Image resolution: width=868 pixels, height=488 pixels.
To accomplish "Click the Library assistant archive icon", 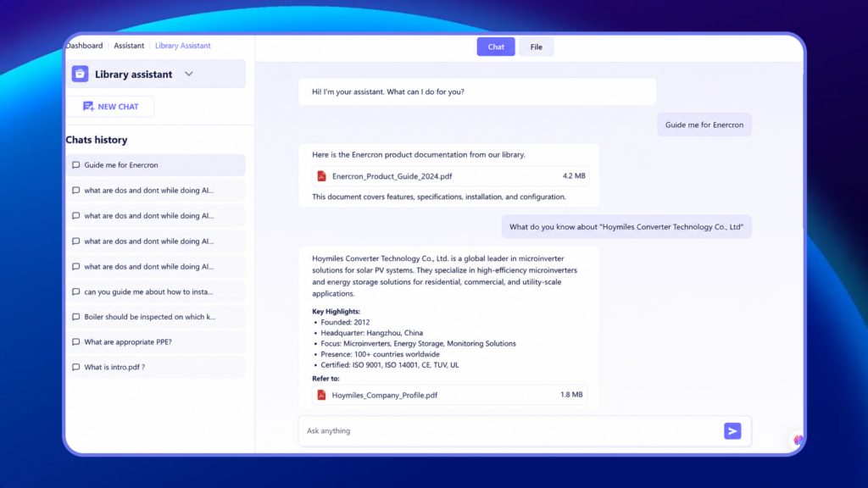I will tap(80, 74).
